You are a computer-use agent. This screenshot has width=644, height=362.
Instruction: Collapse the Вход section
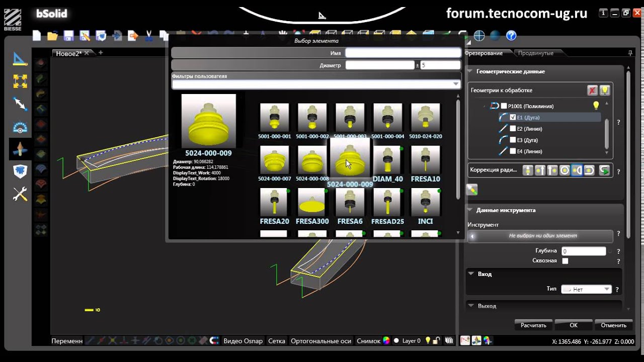[471, 274]
